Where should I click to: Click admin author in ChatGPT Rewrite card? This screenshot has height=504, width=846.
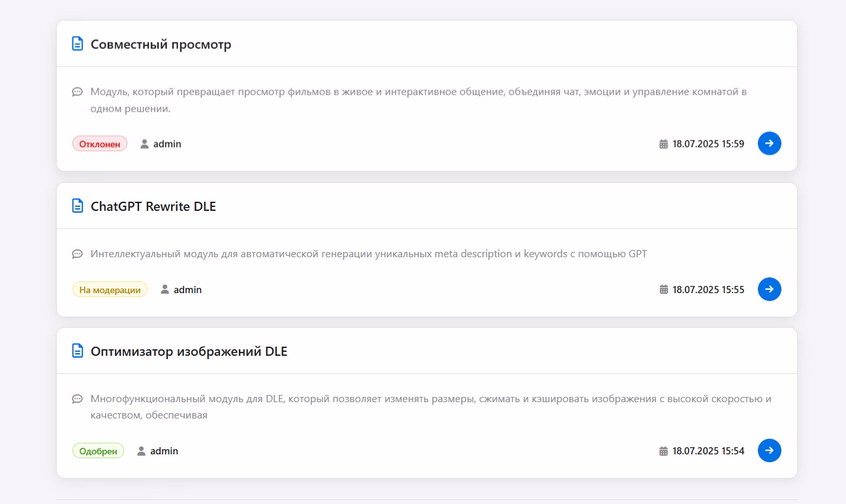pos(187,289)
